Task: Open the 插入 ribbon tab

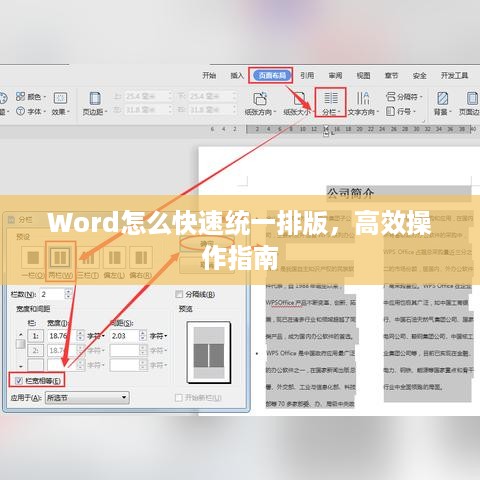Action: pyautogui.click(x=237, y=76)
